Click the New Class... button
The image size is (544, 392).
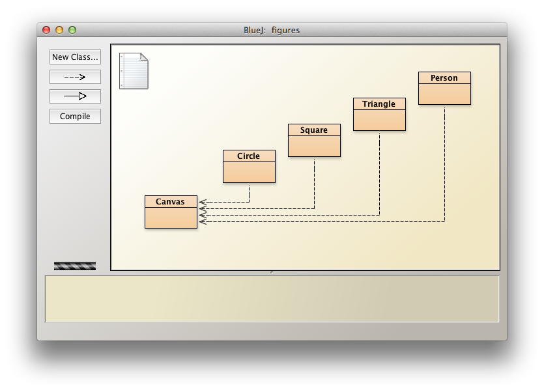click(x=75, y=57)
